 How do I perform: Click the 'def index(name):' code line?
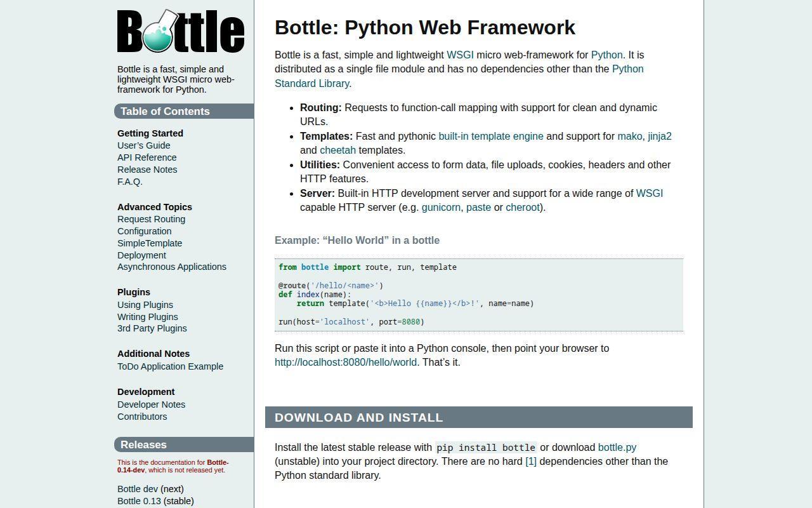click(x=315, y=295)
